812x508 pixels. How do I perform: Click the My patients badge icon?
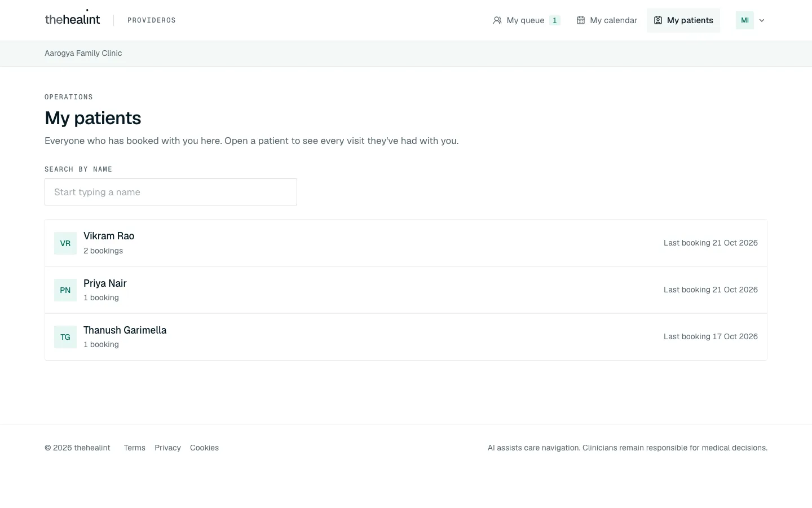(657, 20)
